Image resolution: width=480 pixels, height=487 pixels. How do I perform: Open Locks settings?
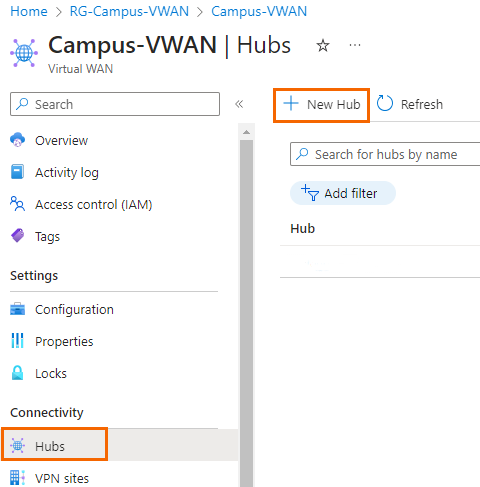(51, 374)
